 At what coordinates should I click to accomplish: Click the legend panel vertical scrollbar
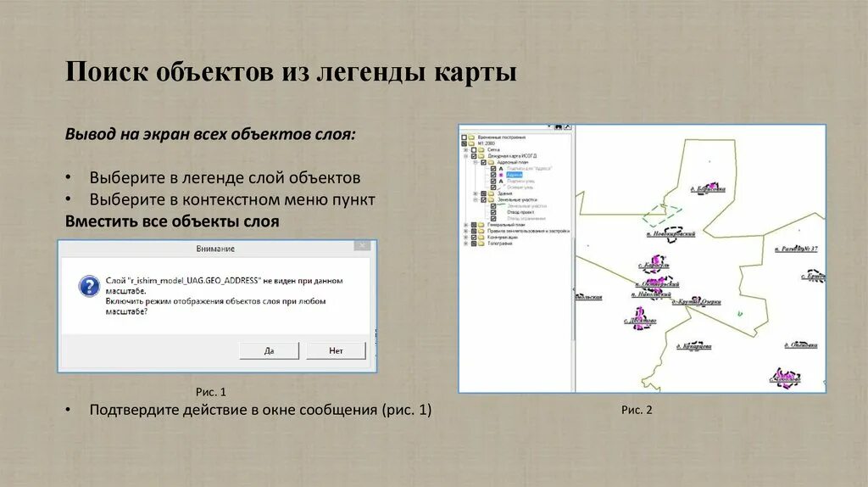click(574, 289)
